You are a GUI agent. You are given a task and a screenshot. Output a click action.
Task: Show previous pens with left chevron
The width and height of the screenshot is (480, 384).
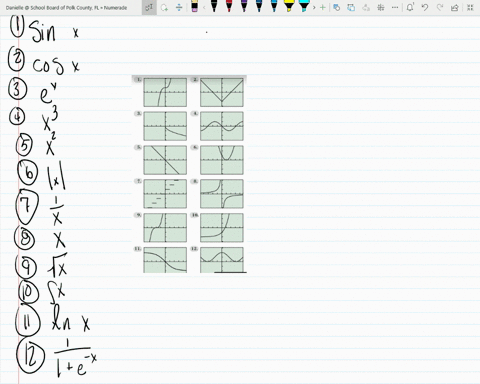[x=204, y=7]
